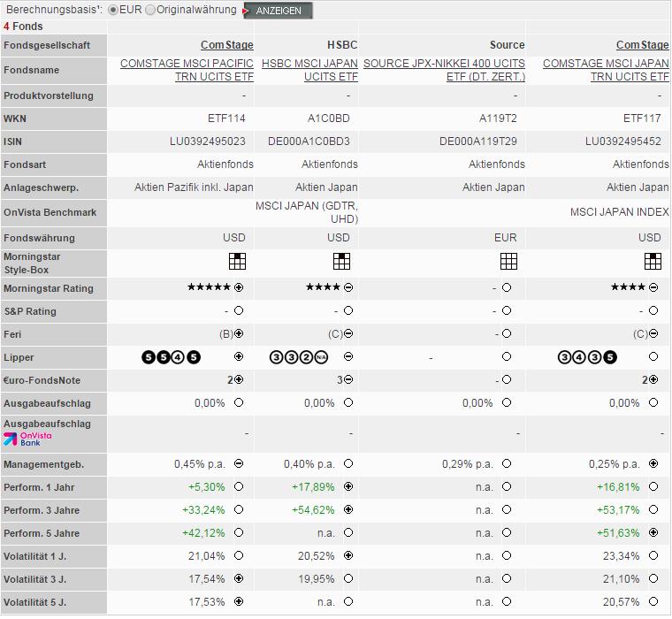Click plus indicator beside five-star Morningstar rating

239,287
